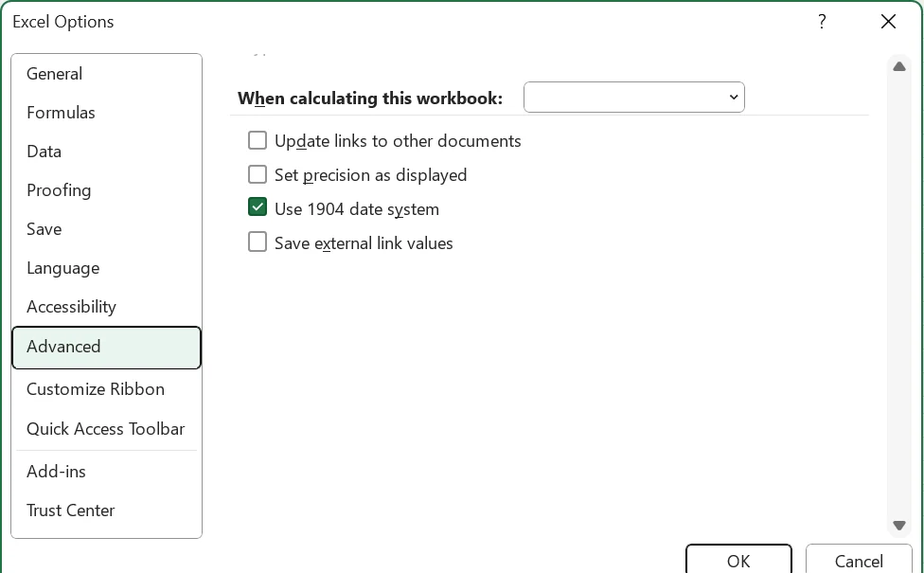Switch to the Formulas category
The width and height of the screenshot is (924, 573).
106,113
